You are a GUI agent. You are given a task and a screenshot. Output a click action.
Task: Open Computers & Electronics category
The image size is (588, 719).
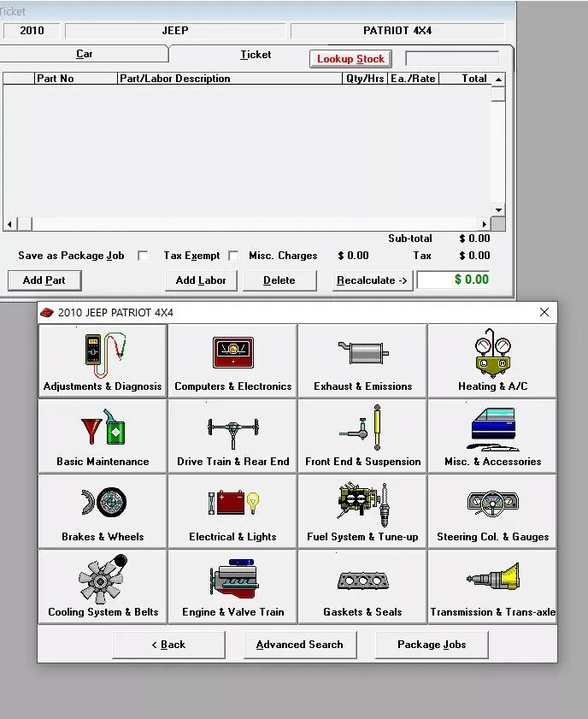(232, 361)
